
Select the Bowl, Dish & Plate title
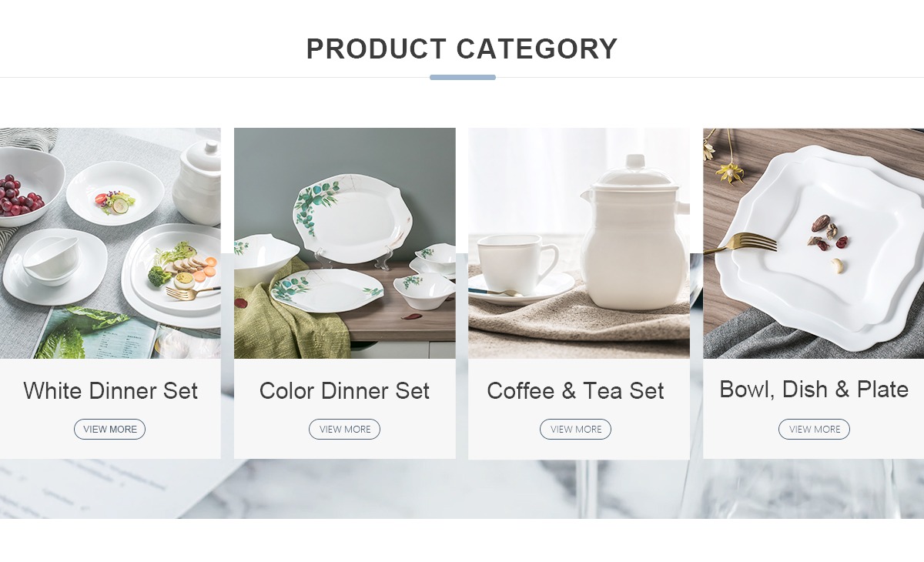pos(814,389)
